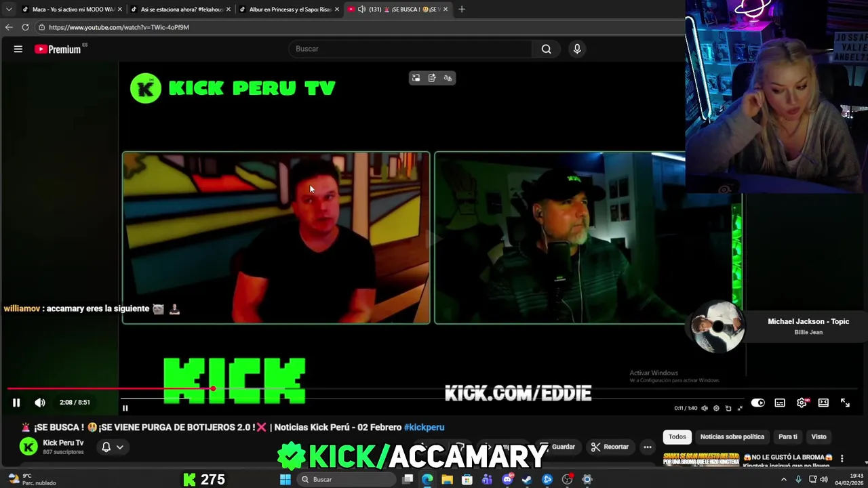
Task: Open the weather widget showing 9°C
Action: pos(32,479)
